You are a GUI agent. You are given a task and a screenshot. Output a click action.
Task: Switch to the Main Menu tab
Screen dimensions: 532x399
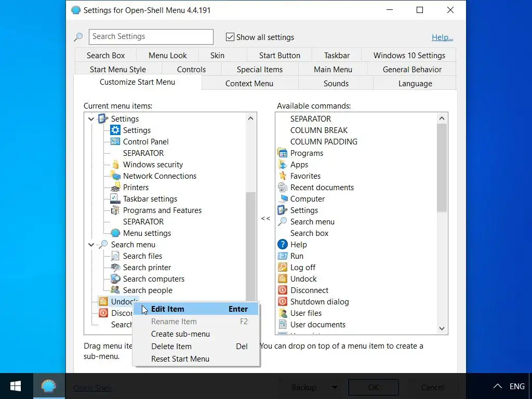click(x=333, y=69)
